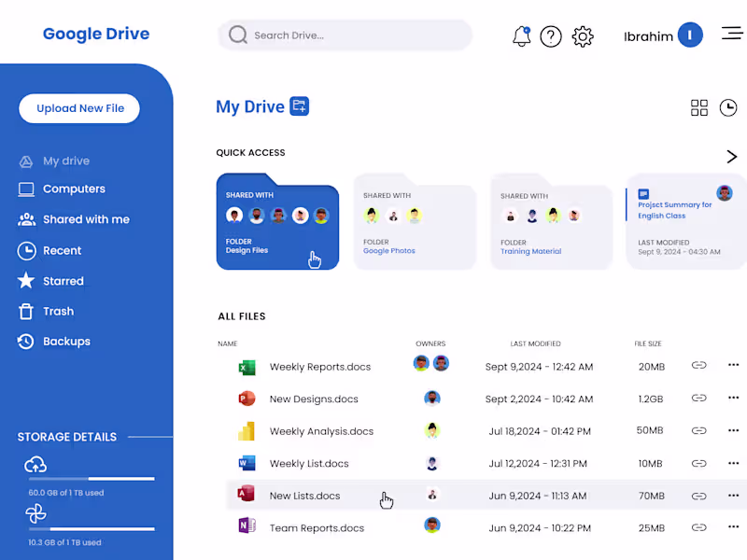Open more options for Weekly Analysis.docs
The height and width of the screenshot is (560, 747).
click(733, 430)
